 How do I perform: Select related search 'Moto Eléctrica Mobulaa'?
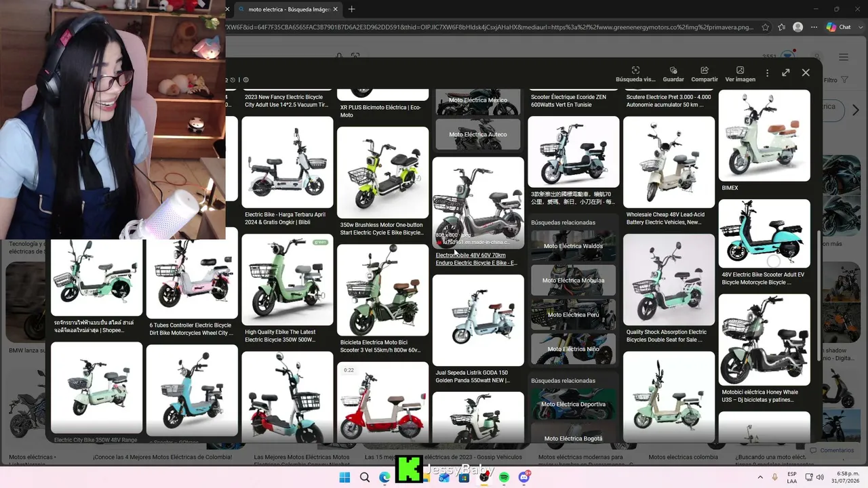(573, 281)
